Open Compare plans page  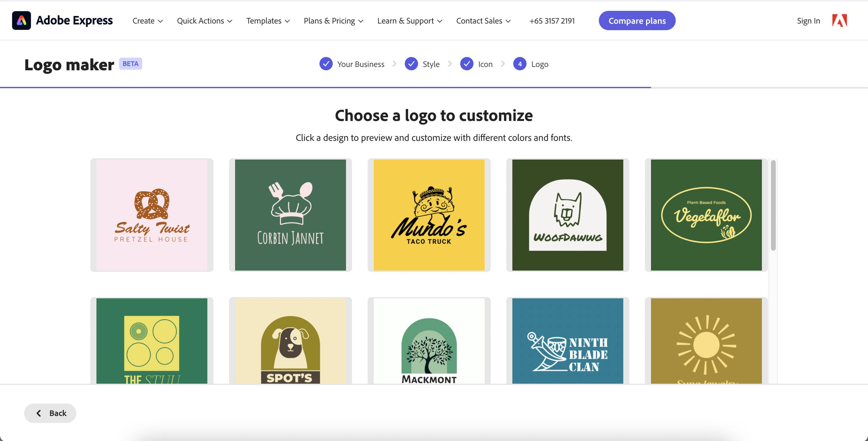click(638, 20)
